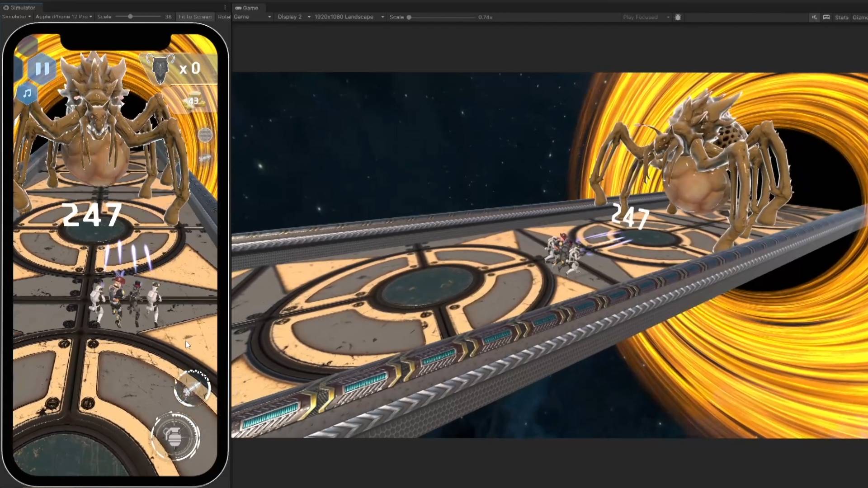Click the bug frame debugger icon

[678, 17]
